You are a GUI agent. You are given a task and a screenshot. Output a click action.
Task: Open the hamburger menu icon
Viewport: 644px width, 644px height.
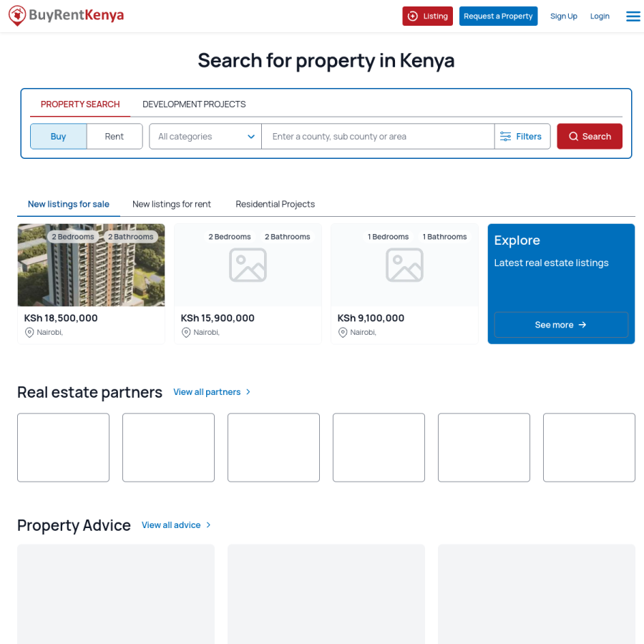[633, 16]
